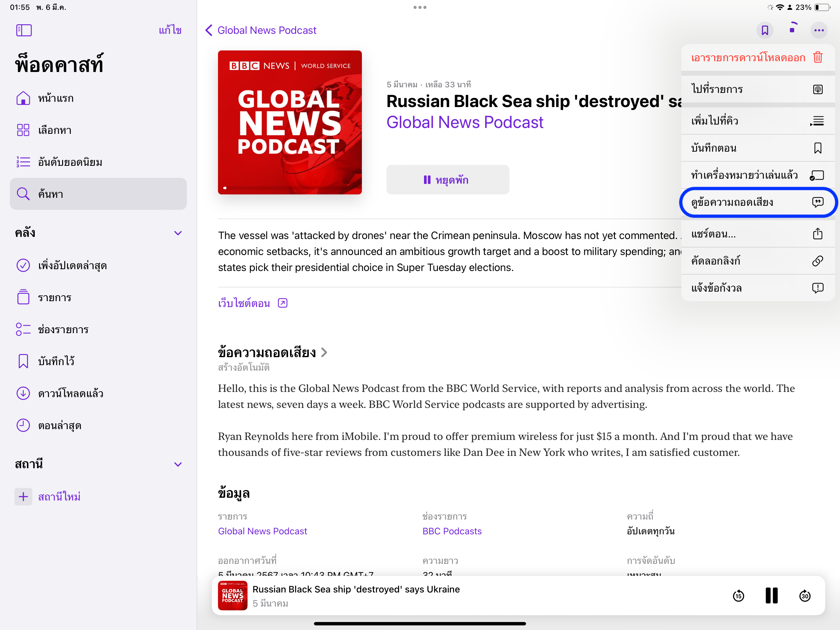The height and width of the screenshot is (630, 840).
Task: Expand ข้อความถอดเสียง transcript heading chevron
Action: click(x=324, y=352)
